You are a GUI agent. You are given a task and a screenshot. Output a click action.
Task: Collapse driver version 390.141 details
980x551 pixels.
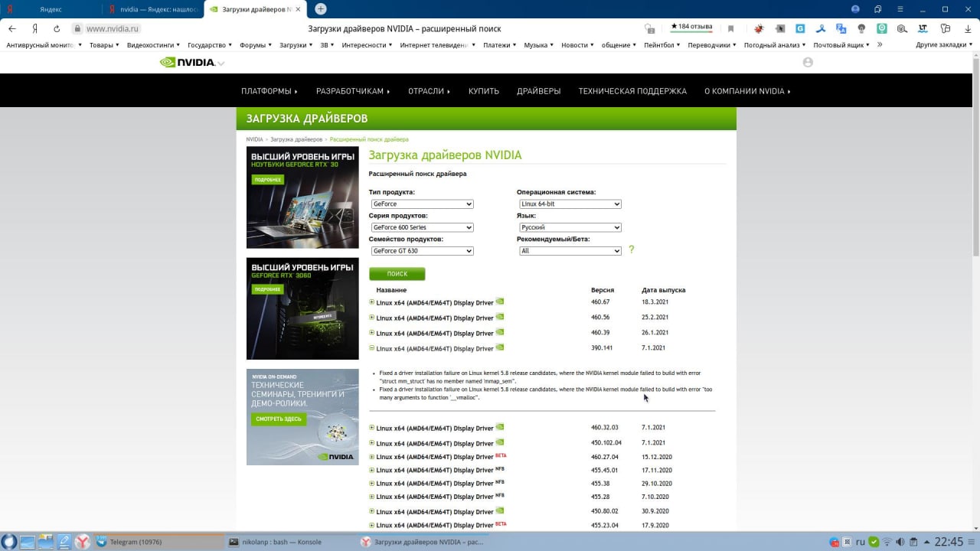(x=372, y=347)
